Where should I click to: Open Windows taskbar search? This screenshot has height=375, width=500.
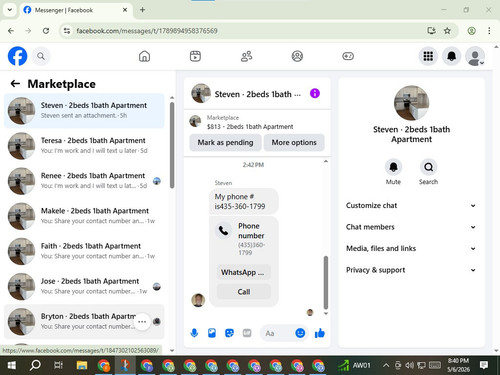tap(35, 365)
